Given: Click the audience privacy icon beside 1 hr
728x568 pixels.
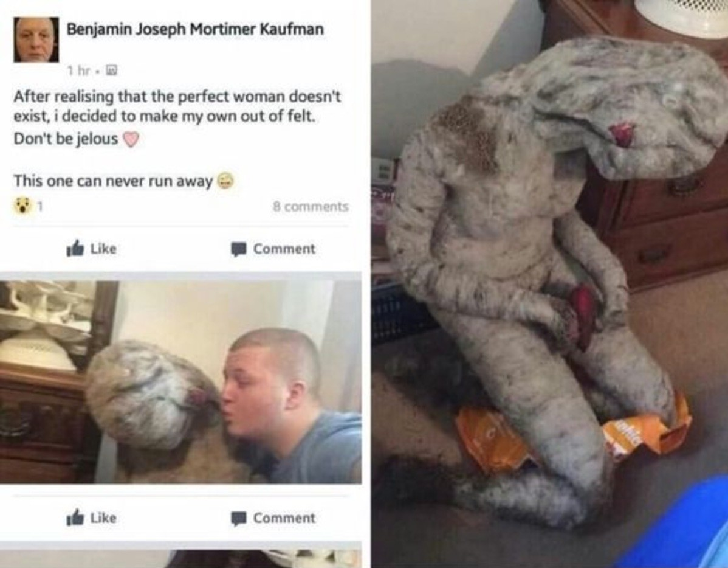Looking at the screenshot, I should pos(112,71).
